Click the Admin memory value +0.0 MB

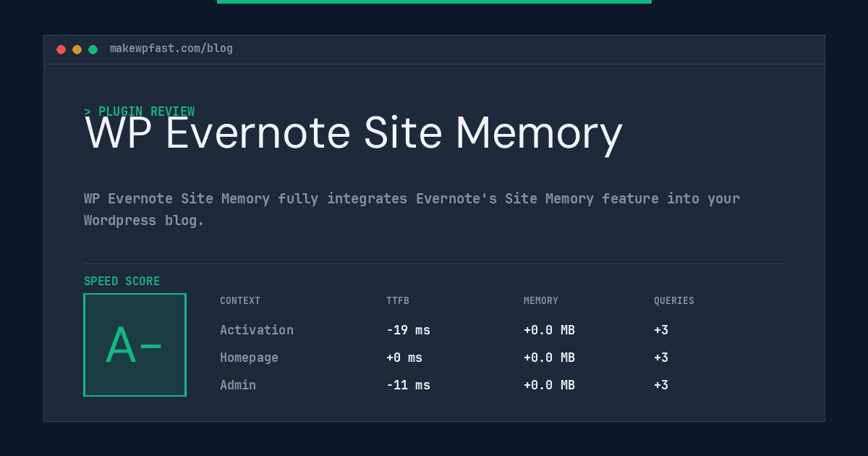[x=549, y=385]
